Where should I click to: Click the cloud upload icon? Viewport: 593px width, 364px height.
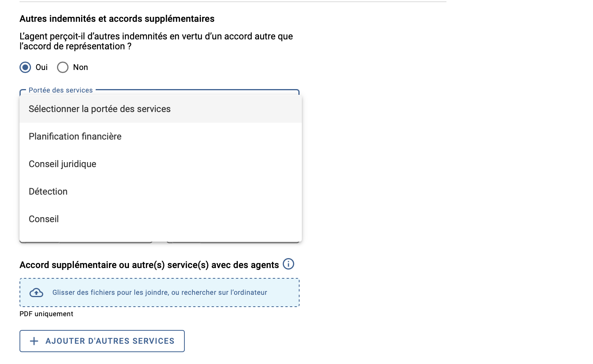(x=36, y=292)
